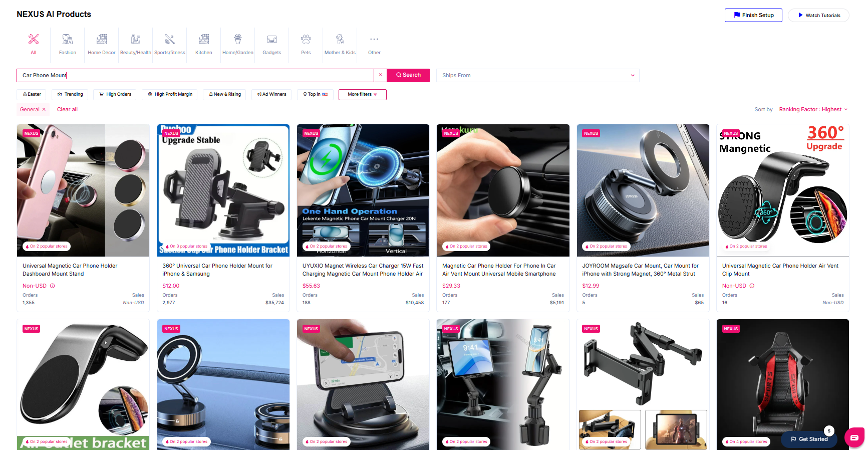Image resolution: width=868 pixels, height=450 pixels.
Task: Open the 360° Universal Car Phone Holder thumbnail
Action: coord(223,190)
